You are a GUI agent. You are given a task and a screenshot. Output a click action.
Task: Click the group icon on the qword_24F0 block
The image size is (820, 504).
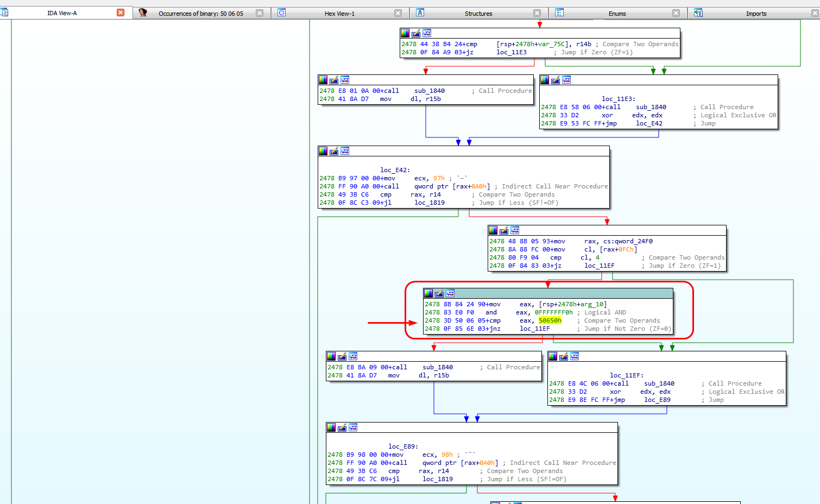point(515,230)
